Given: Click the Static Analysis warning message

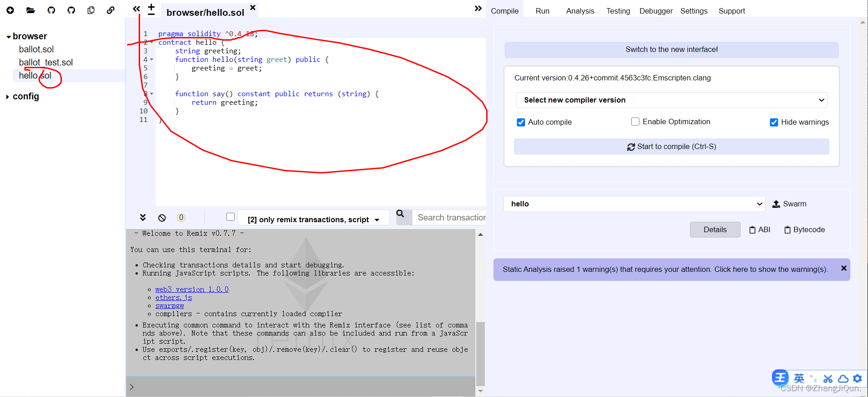Looking at the screenshot, I should [x=665, y=270].
